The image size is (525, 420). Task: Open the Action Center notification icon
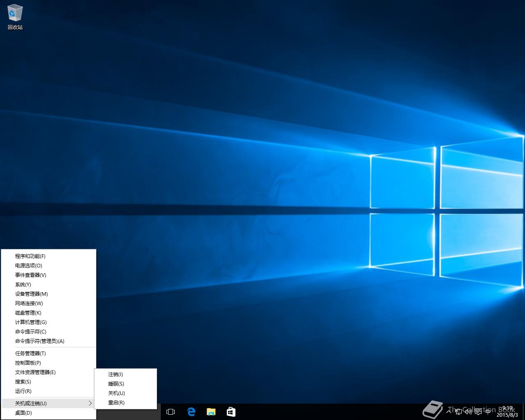click(478, 412)
